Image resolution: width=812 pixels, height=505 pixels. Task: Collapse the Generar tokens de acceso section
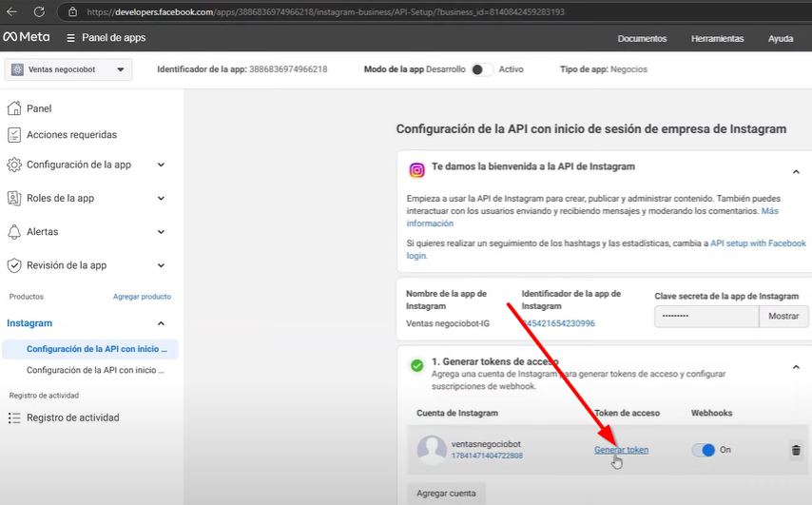coord(796,367)
